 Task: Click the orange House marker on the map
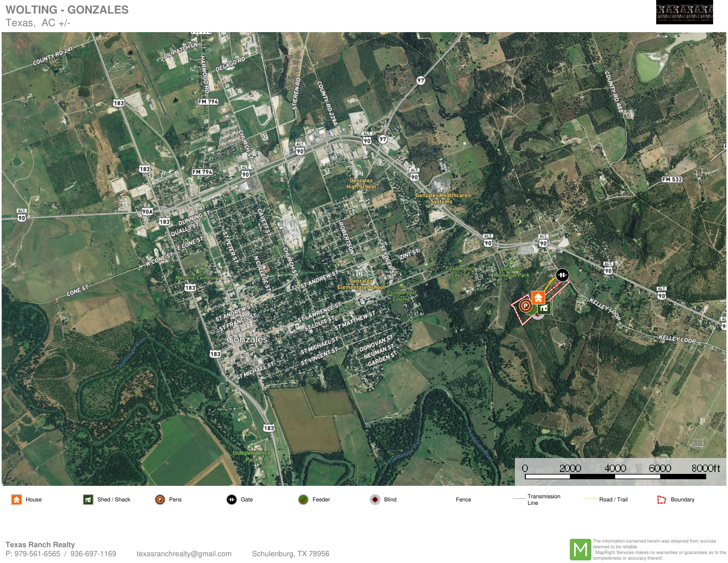coord(538,297)
